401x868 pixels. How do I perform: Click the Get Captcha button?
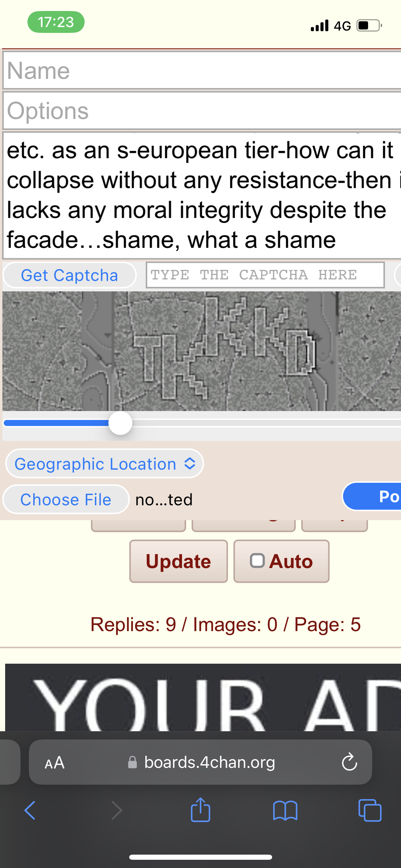click(70, 275)
